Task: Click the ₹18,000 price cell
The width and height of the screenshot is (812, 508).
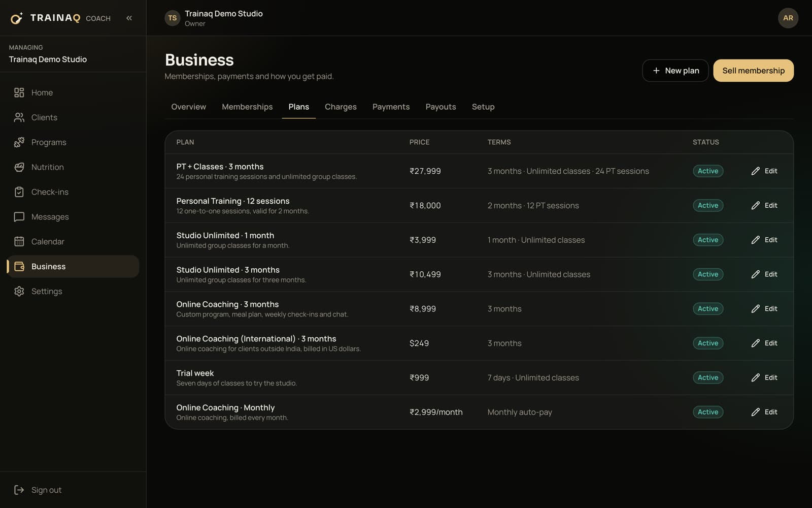Action: (425, 205)
